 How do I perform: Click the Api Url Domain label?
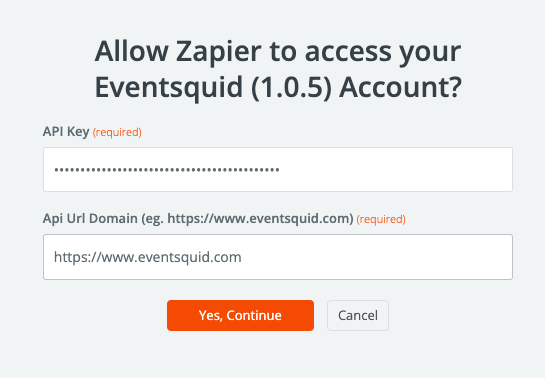198,219
